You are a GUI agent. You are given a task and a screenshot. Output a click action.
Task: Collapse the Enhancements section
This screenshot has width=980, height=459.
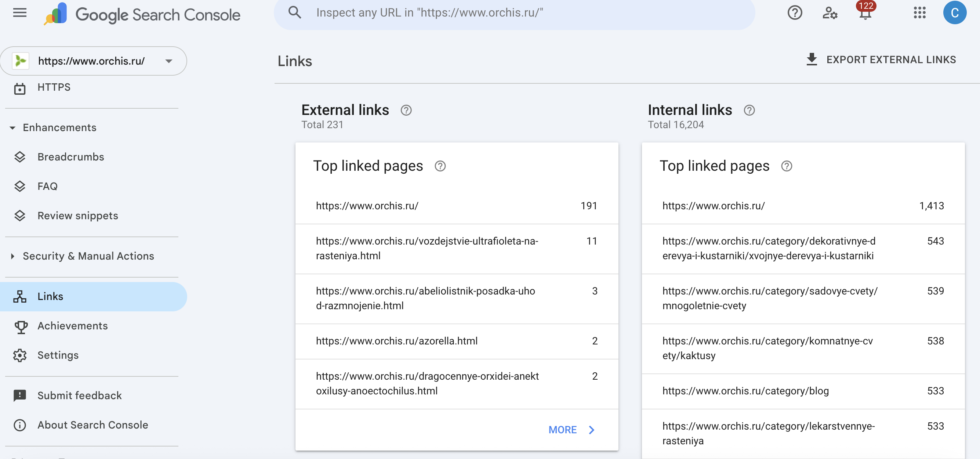point(12,128)
